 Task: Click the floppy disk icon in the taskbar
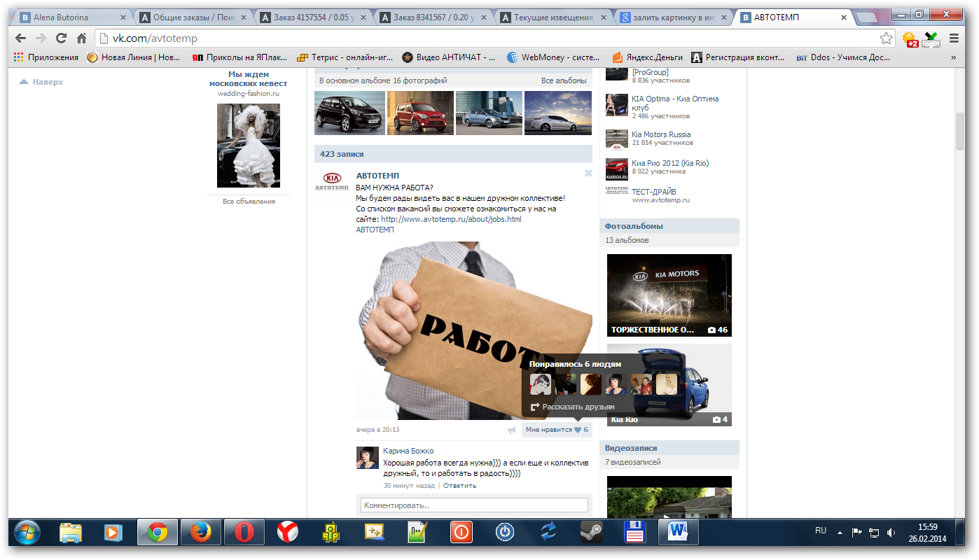pos(635,533)
